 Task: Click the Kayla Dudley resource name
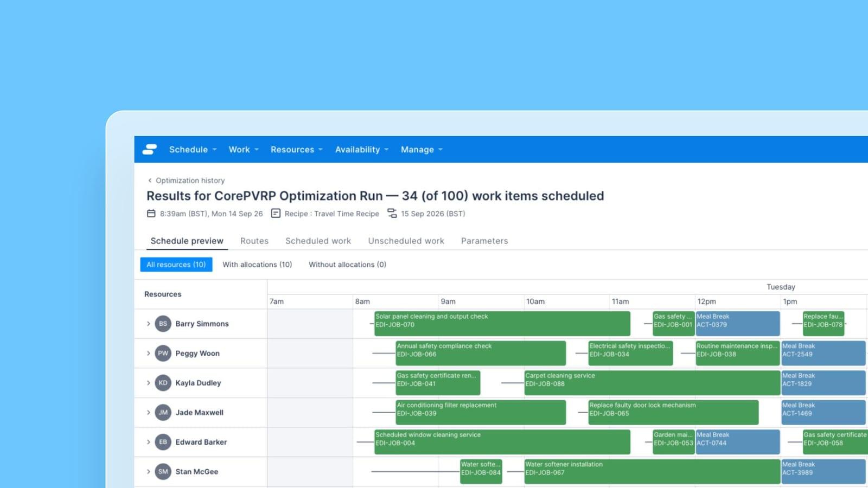[198, 383]
